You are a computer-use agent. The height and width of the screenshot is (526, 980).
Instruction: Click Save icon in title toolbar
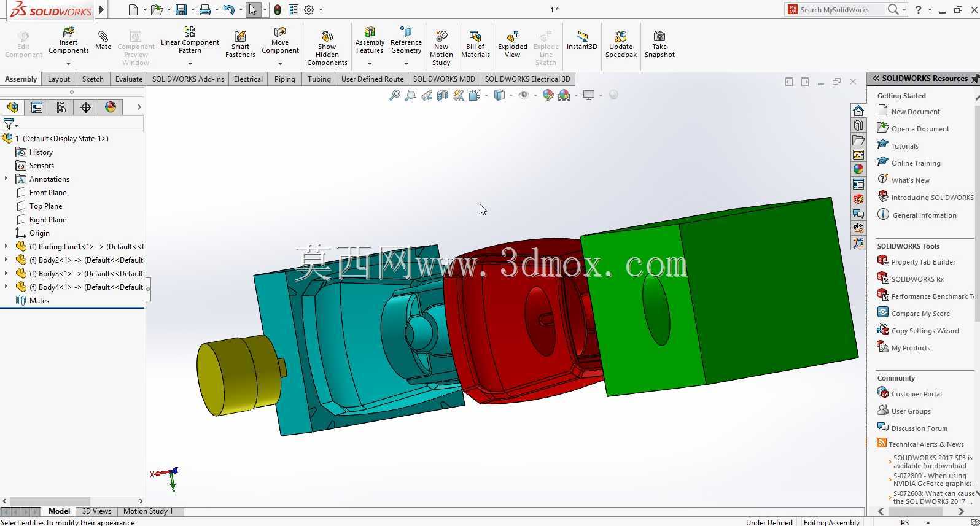(x=181, y=10)
